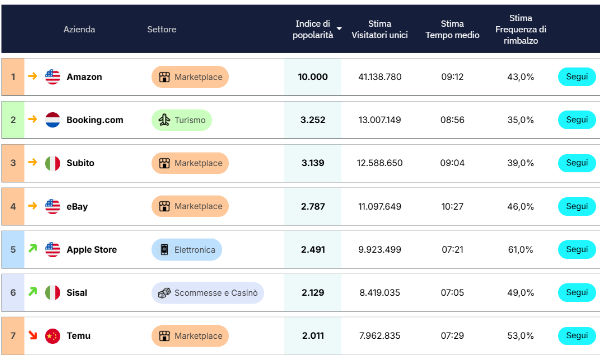
Task: Select the Scommesse e Casinò sector tag
Action: pos(208,293)
